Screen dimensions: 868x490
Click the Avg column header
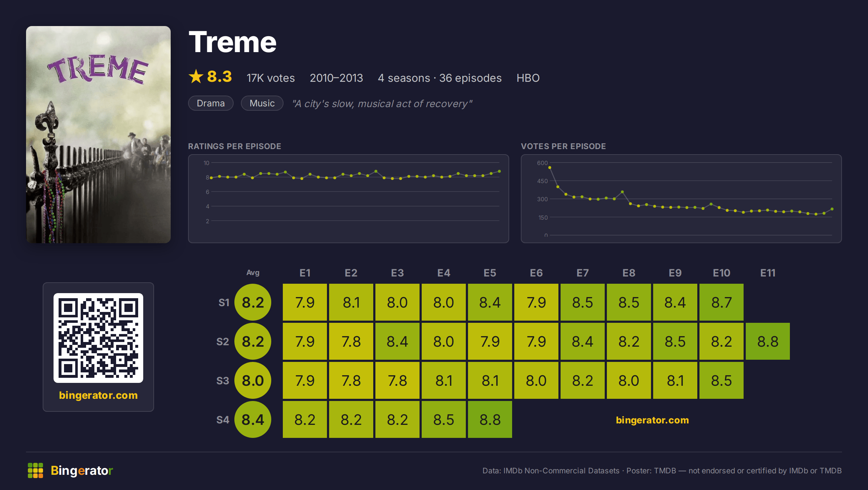(x=253, y=273)
